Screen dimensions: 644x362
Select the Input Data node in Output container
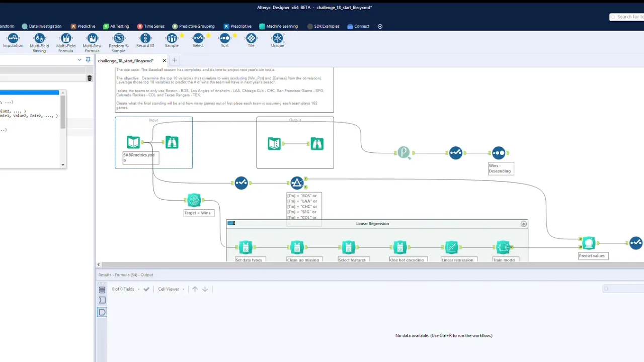[x=274, y=144]
